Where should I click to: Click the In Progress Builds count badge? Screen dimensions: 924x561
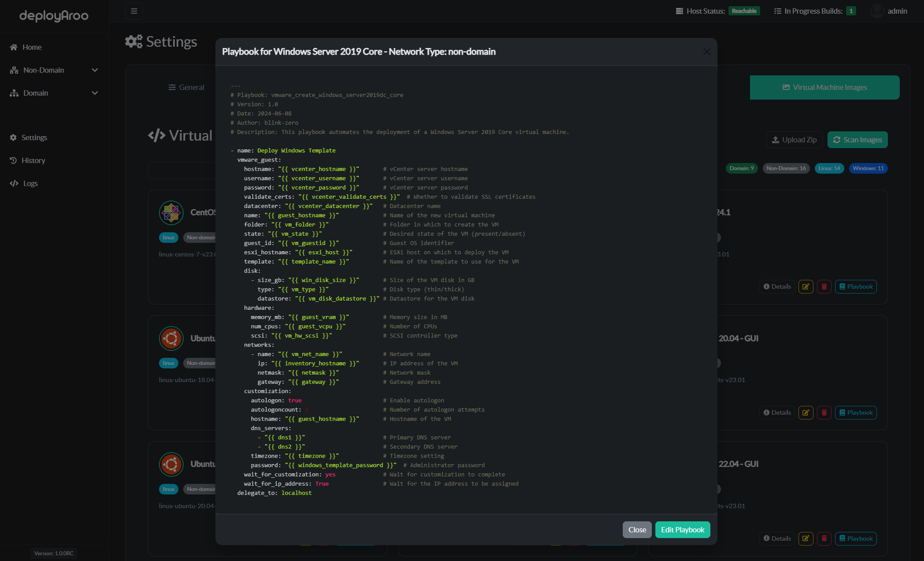point(851,11)
